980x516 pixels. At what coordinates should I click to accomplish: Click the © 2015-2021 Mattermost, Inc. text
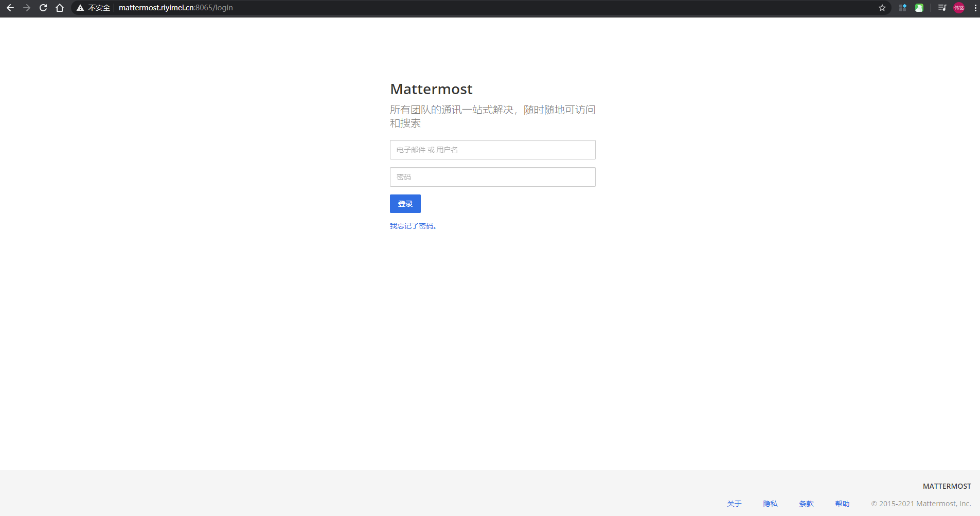(x=921, y=504)
